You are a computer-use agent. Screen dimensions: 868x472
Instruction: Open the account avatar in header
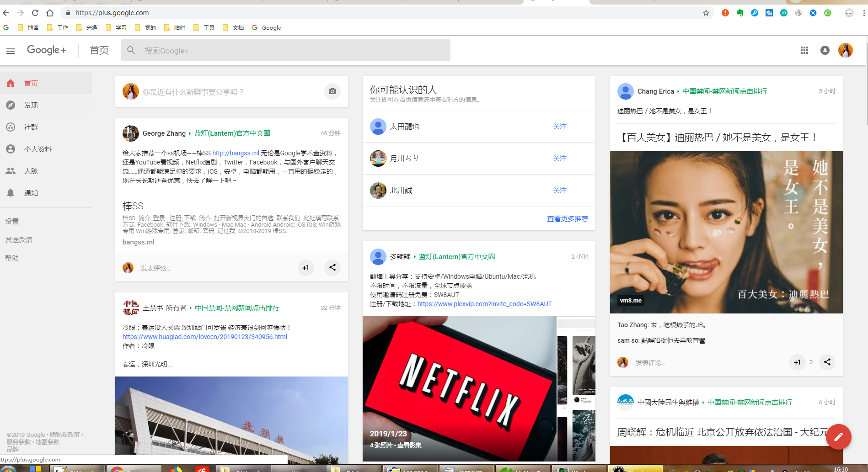(846, 50)
